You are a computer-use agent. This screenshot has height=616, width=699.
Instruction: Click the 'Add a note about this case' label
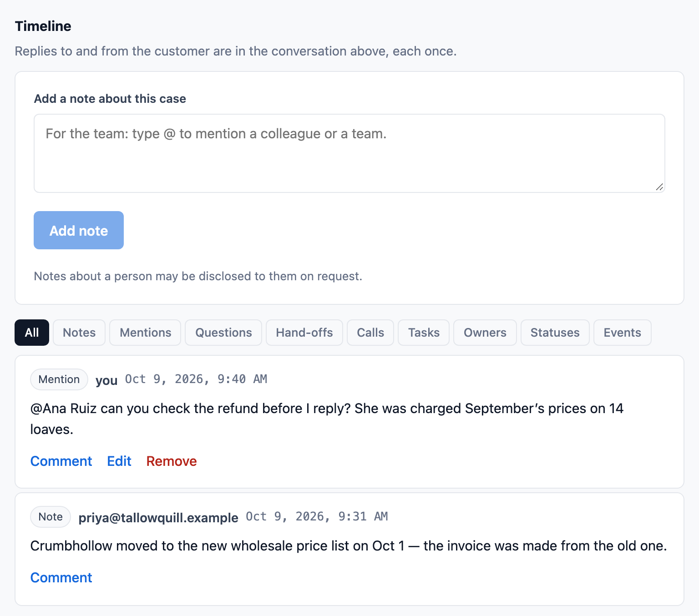[x=110, y=99]
